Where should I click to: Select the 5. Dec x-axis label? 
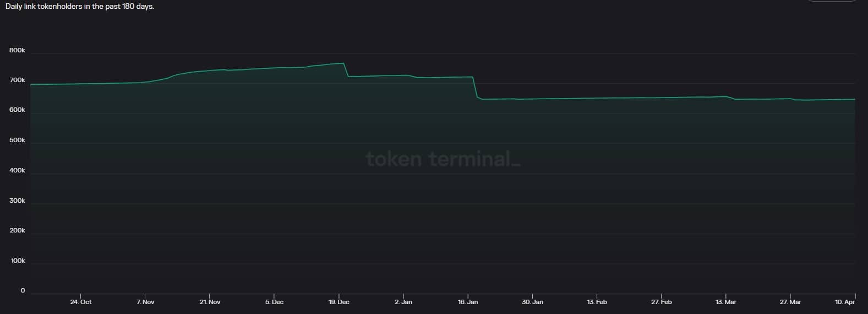[274, 302]
